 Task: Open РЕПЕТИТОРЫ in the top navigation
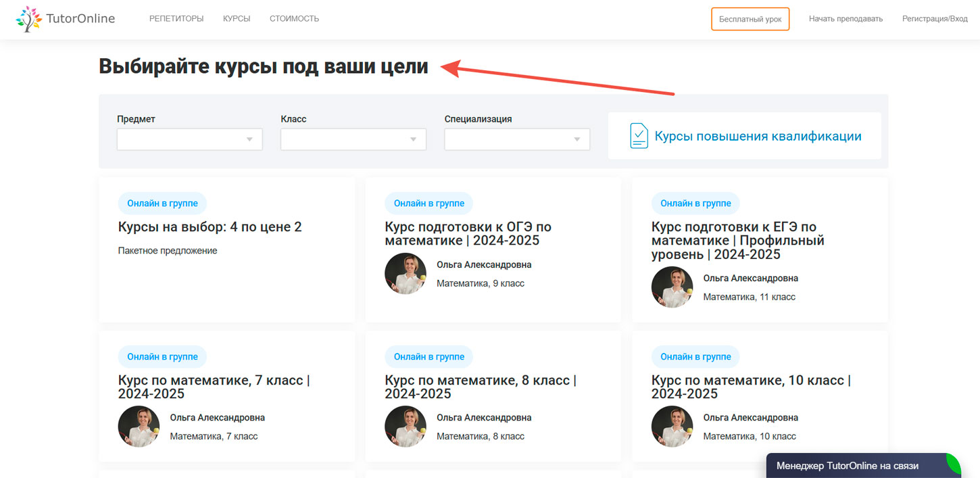pyautogui.click(x=176, y=19)
